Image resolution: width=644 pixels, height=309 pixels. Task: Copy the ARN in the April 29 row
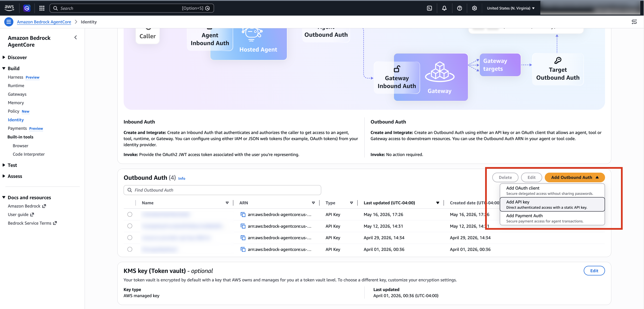coord(243,238)
